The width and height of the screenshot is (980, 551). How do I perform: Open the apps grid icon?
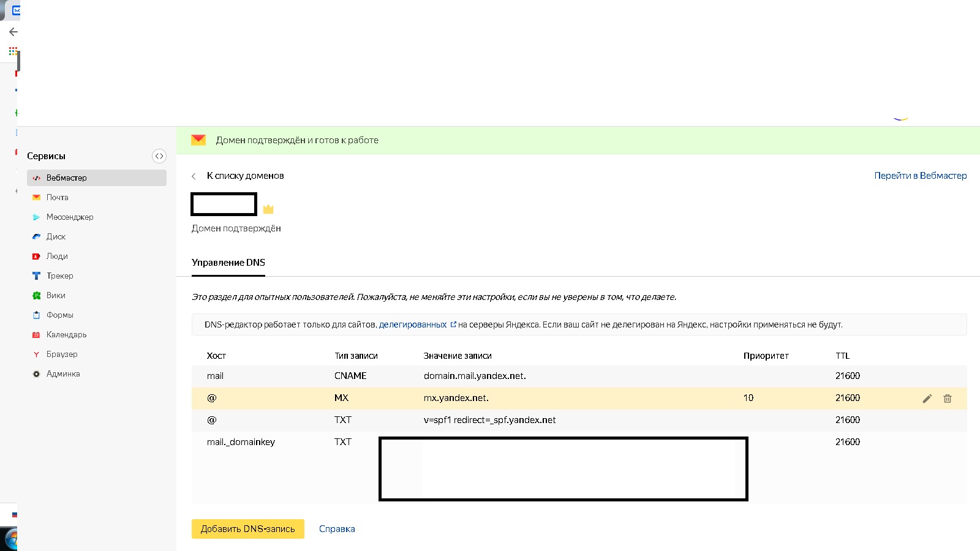[x=13, y=51]
